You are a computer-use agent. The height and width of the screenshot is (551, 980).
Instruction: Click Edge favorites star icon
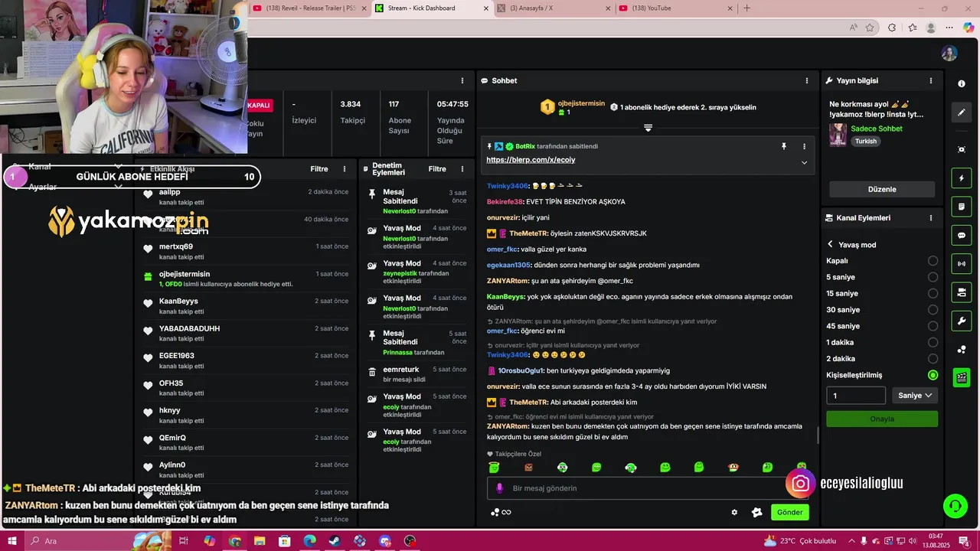click(x=870, y=28)
